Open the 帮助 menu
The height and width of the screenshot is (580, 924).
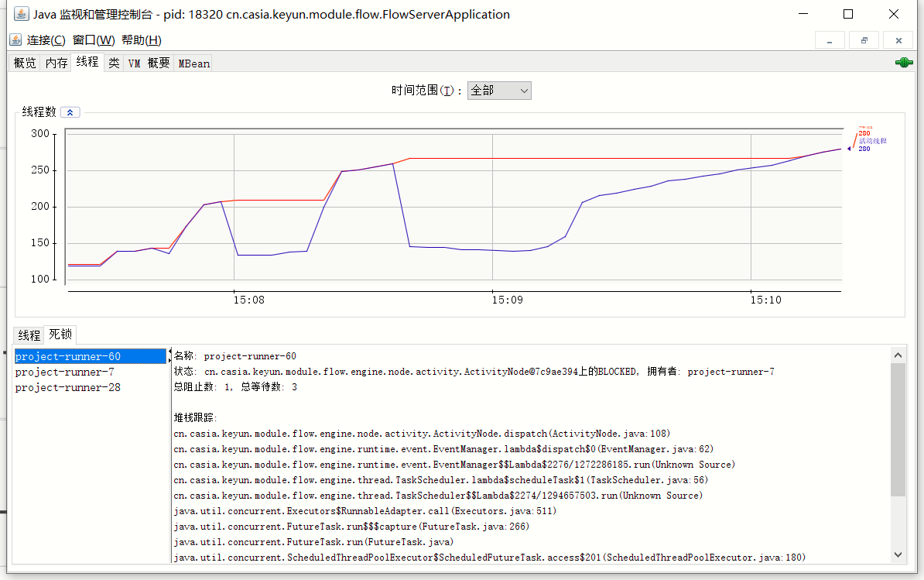142,40
